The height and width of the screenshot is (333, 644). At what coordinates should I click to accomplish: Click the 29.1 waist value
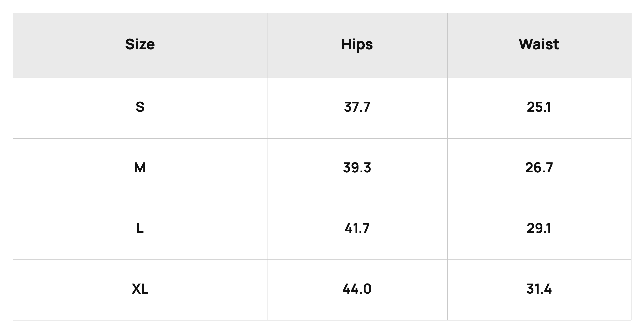tap(539, 229)
